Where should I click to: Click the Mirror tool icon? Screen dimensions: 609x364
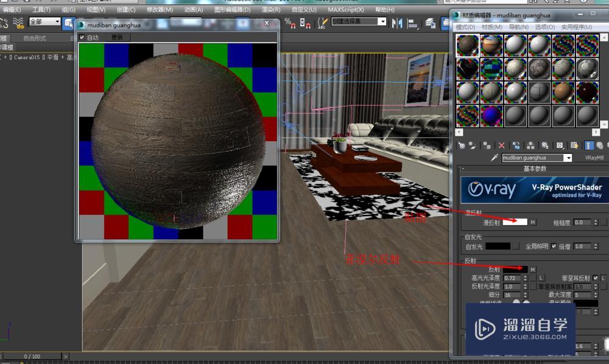pyautogui.click(x=396, y=23)
